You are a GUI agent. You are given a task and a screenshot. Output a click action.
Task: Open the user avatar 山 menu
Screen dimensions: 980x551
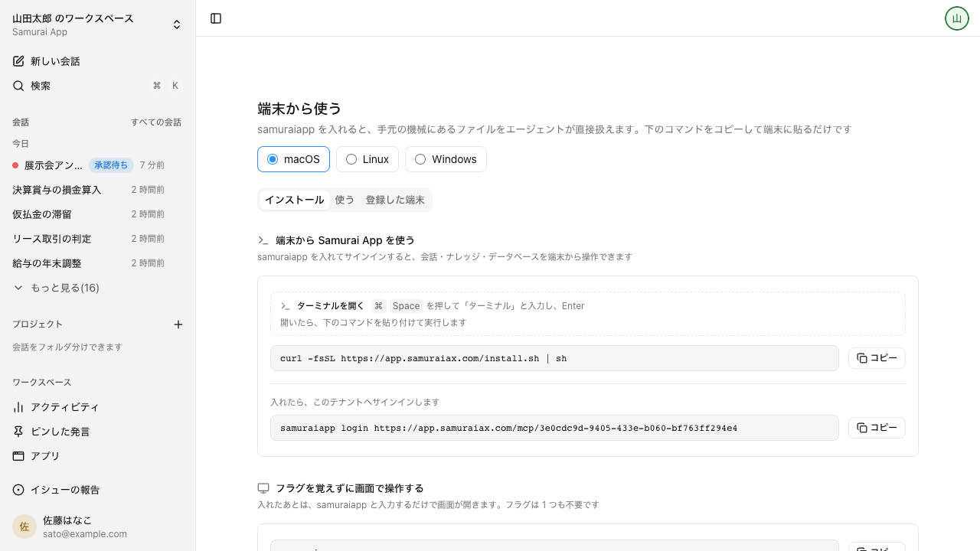[x=957, y=18]
